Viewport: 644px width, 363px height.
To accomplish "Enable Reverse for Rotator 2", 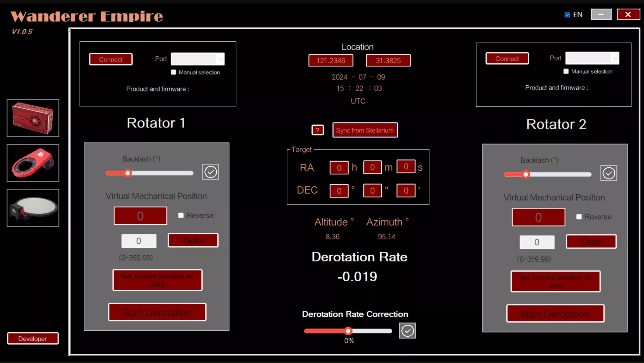I will coord(579,217).
